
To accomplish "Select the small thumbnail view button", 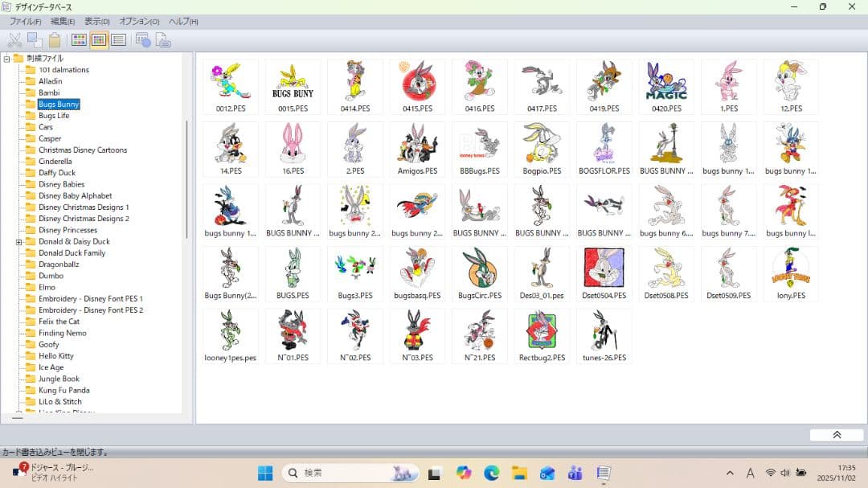I will [x=99, y=40].
